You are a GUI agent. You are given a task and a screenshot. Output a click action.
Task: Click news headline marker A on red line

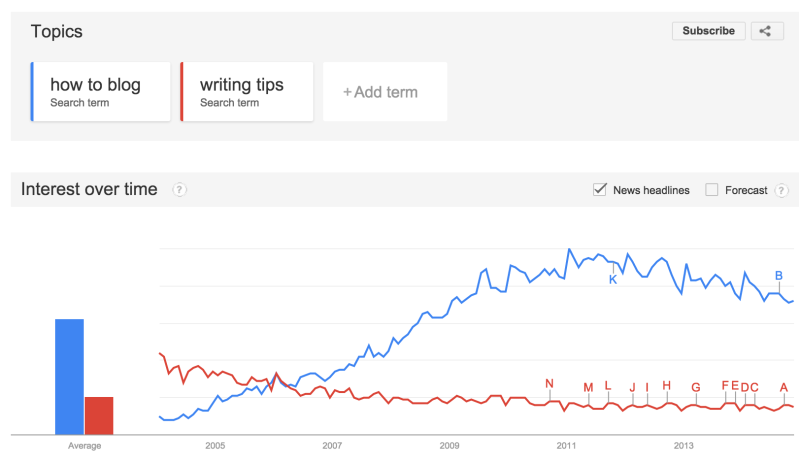(784, 388)
